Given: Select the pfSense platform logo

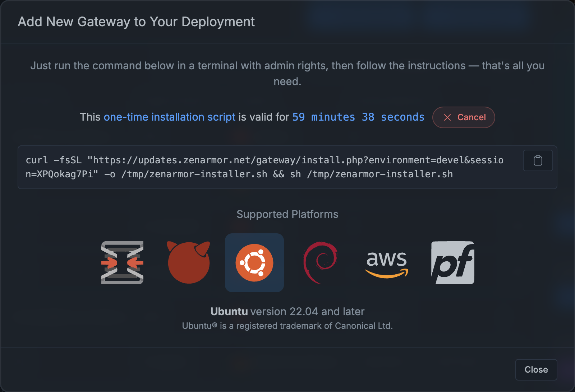Looking at the screenshot, I should 453,263.
